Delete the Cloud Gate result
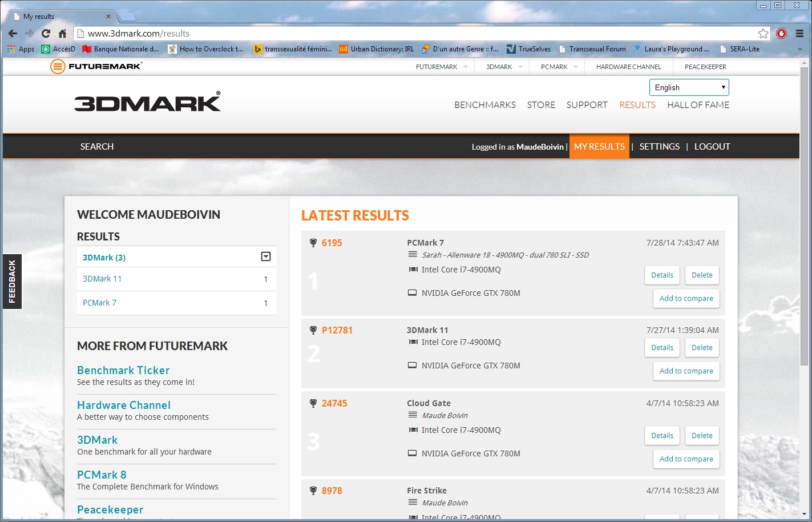 click(x=702, y=436)
